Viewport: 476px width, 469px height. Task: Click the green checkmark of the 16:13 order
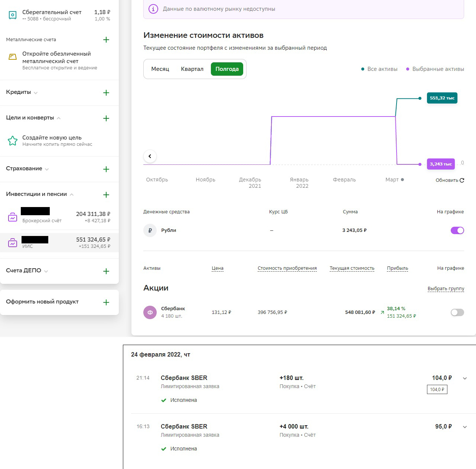point(164,449)
